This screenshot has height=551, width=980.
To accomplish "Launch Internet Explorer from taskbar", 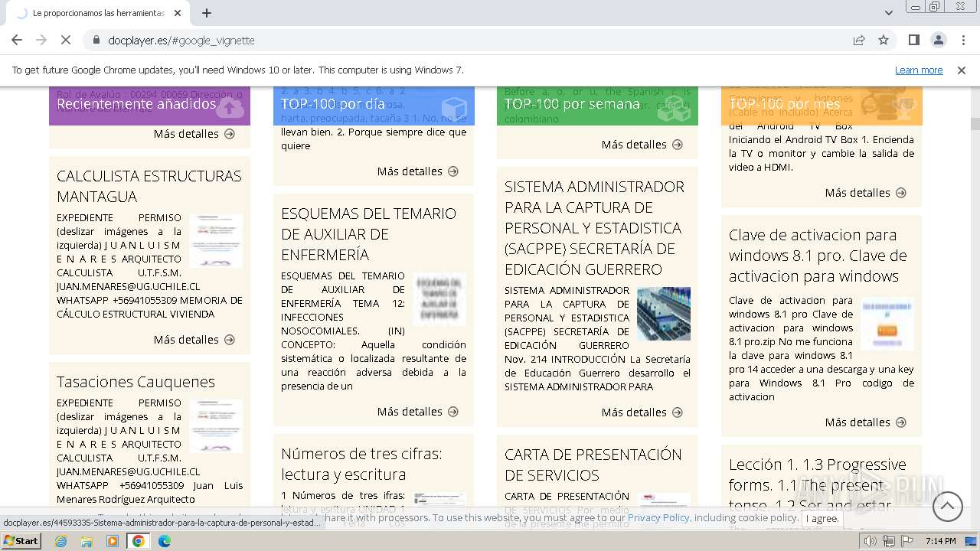I will [60, 541].
